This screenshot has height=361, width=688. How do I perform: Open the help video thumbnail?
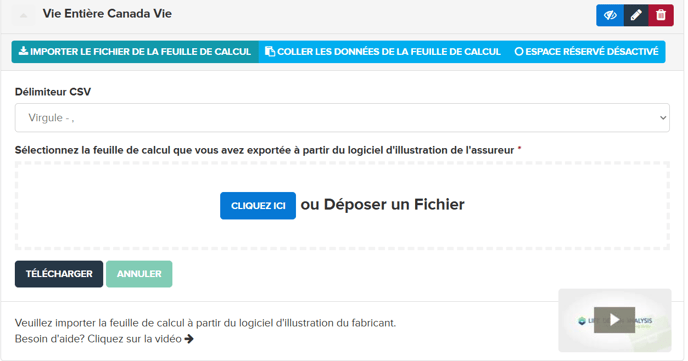pyautogui.click(x=615, y=320)
